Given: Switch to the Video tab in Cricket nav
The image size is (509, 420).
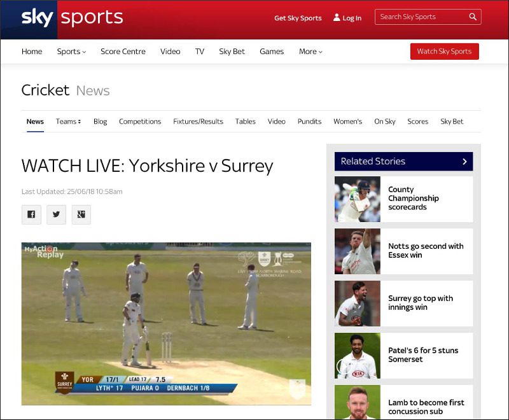Looking at the screenshot, I should pos(277,122).
